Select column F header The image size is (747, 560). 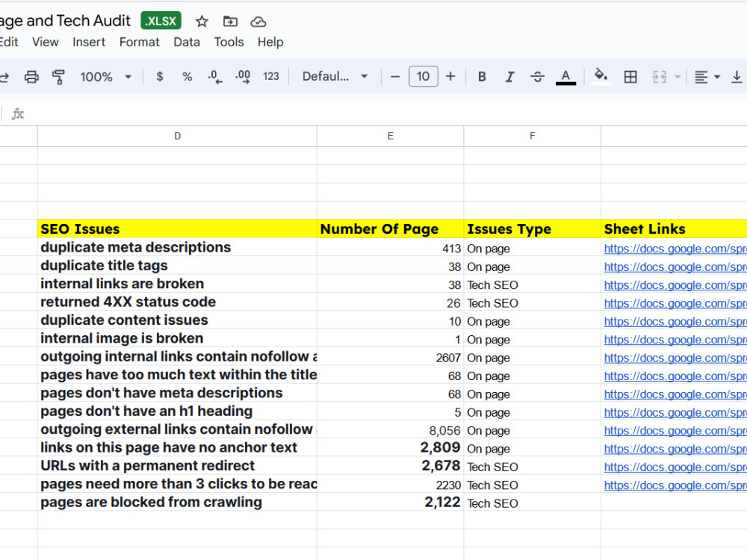pos(532,136)
